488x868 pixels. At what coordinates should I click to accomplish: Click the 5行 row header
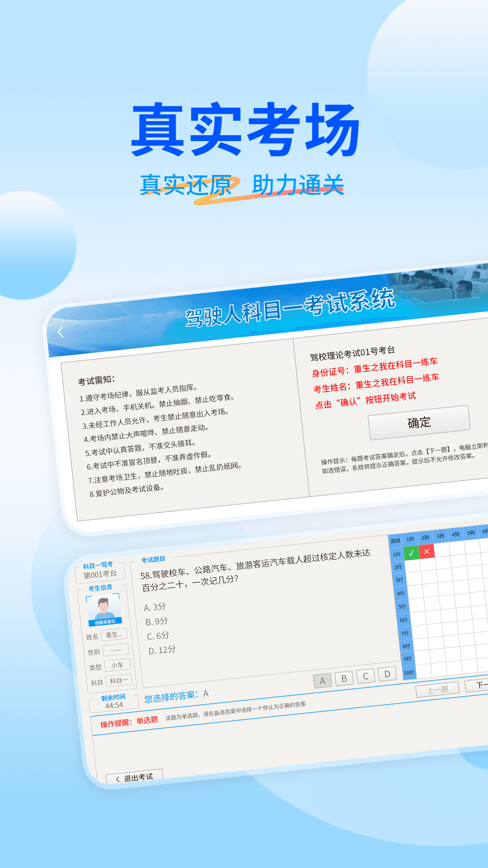[x=402, y=607]
